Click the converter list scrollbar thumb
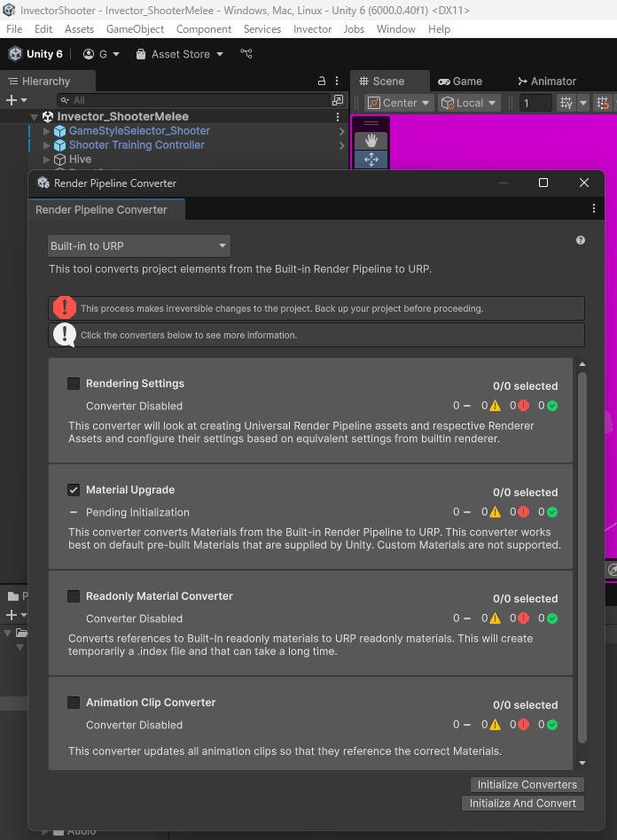This screenshot has width=617, height=840. 582,557
